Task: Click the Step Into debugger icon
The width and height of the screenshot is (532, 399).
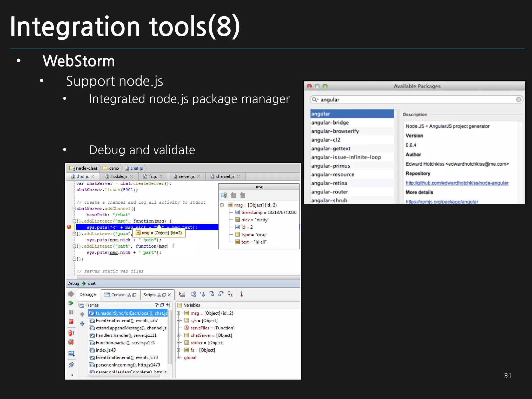Action: pos(203,294)
